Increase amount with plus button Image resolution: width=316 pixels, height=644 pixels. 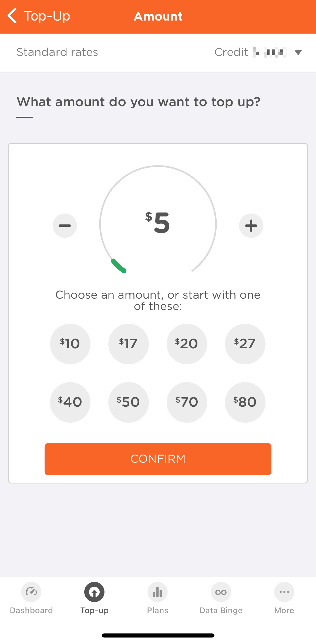[251, 226]
